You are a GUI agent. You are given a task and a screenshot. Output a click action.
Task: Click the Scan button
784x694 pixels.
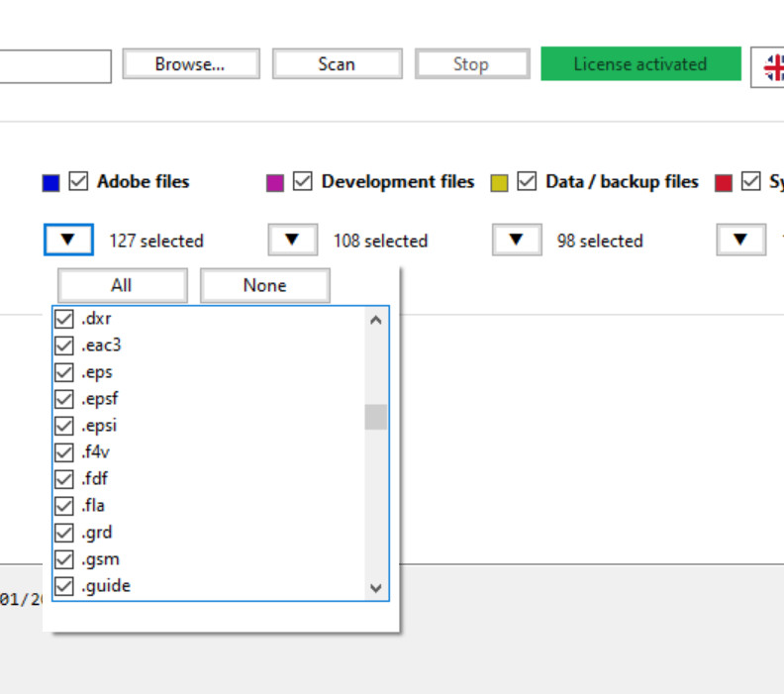tap(337, 64)
